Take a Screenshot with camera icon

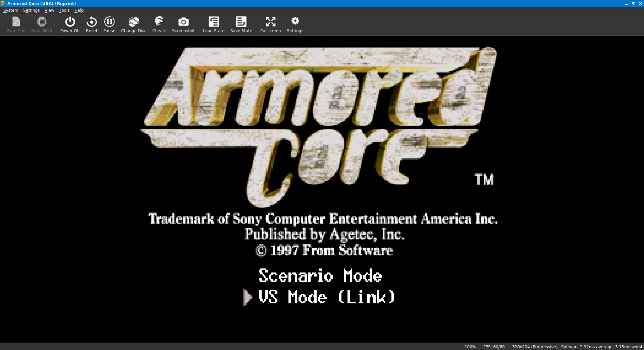tap(183, 25)
